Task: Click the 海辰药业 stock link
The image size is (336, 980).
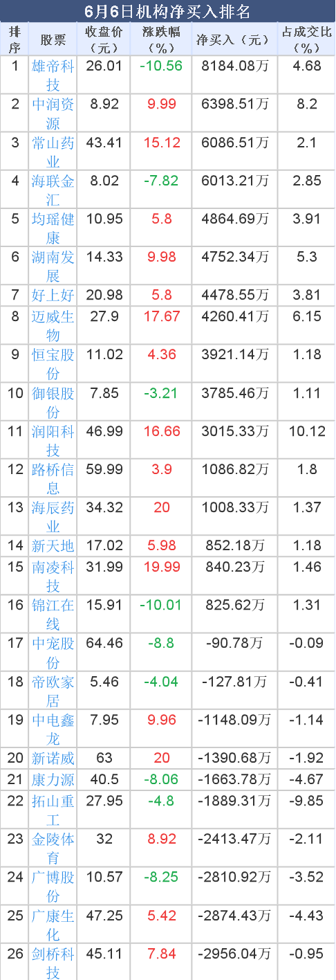Action: 53,516
